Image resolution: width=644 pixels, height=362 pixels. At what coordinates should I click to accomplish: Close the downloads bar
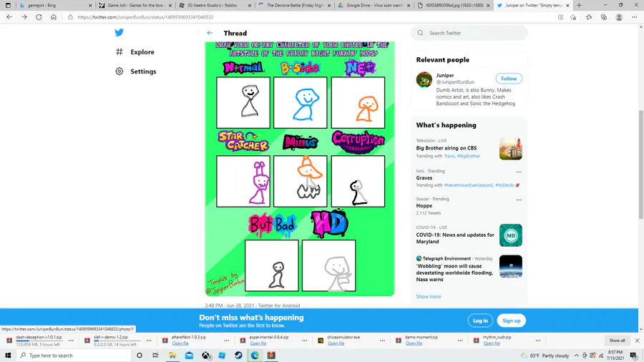637,341
